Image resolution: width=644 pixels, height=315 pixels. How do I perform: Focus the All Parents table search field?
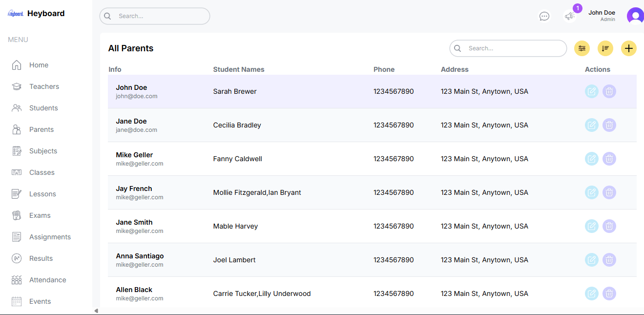click(508, 48)
